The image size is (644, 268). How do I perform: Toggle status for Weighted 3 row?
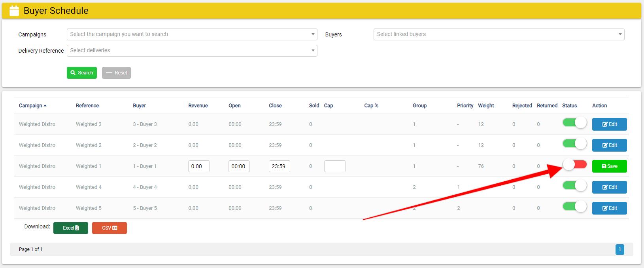[574, 123]
